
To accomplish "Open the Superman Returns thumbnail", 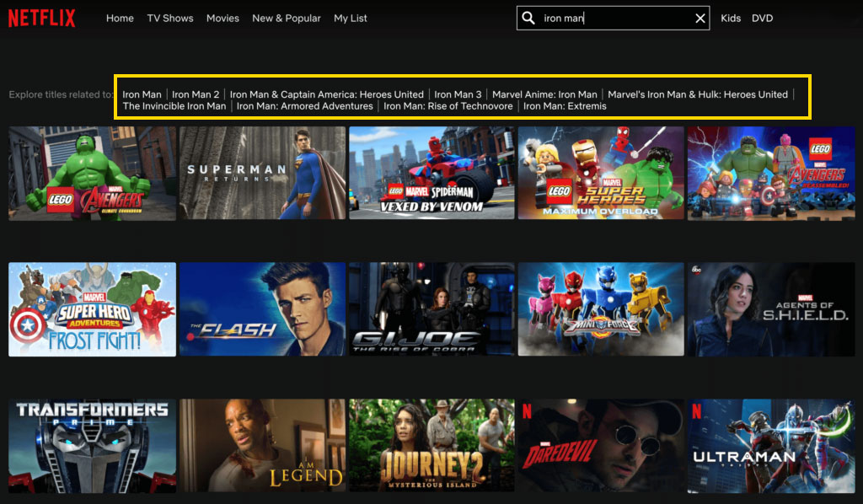I will 263,174.
